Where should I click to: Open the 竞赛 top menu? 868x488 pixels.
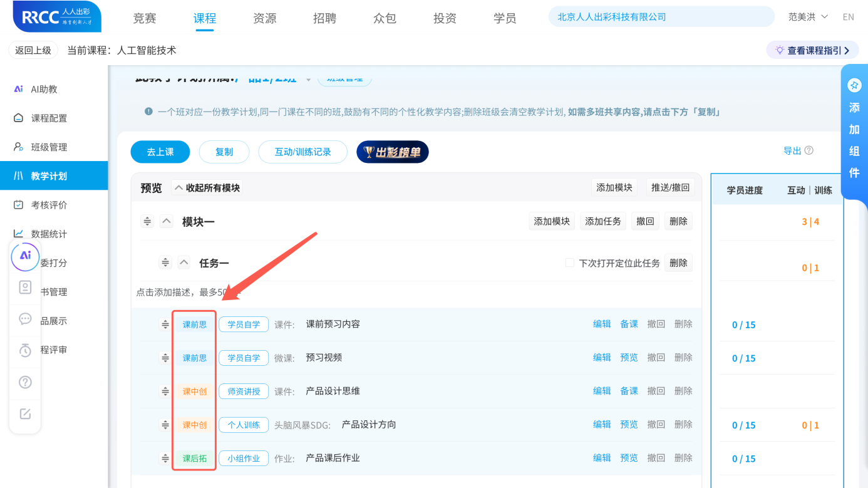pos(145,18)
